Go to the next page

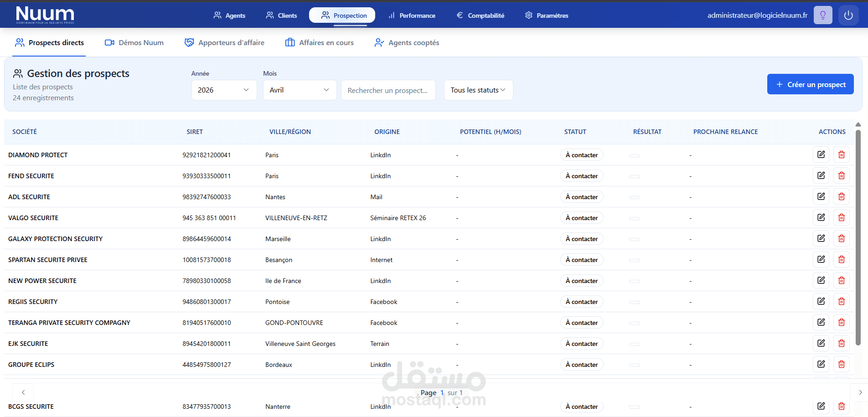pos(860,392)
